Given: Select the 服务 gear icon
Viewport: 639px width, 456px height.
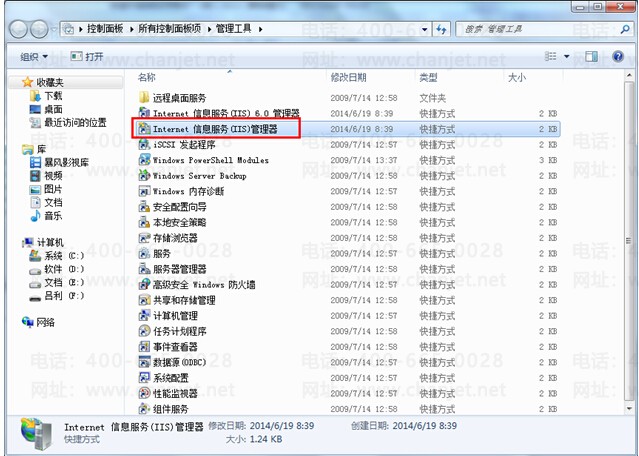Looking at the screenshot, I should tap(144, 253).
